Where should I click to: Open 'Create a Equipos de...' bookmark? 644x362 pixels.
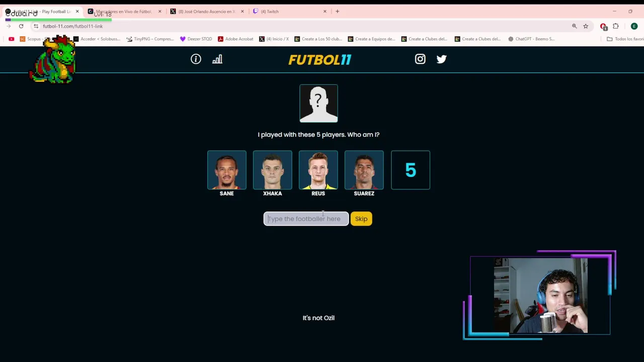coord(371,39)
